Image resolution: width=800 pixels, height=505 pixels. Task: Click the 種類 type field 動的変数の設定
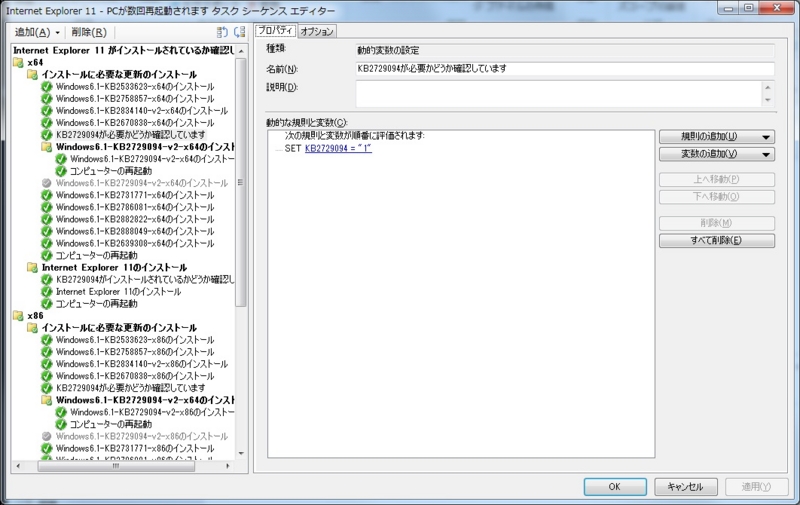tap(565, 50)
